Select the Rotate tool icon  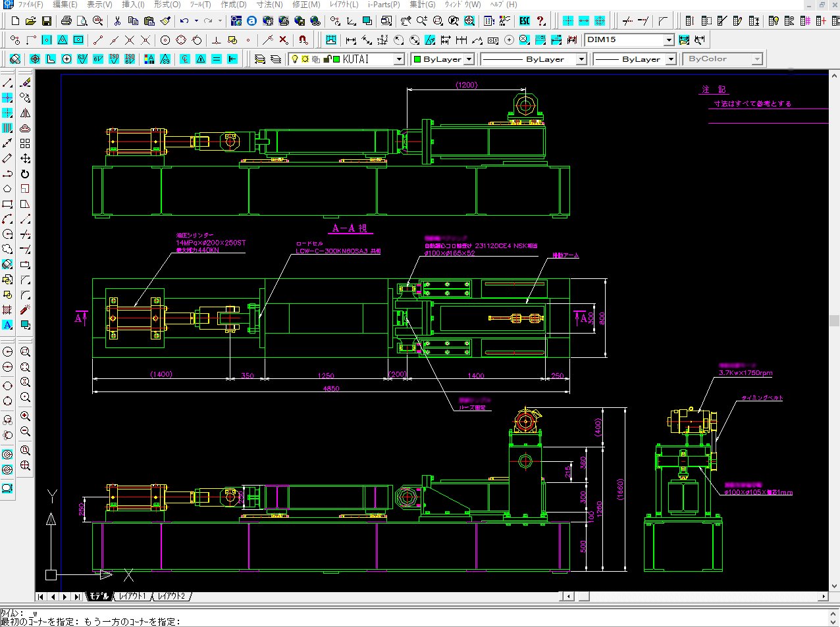pos(25,174)
